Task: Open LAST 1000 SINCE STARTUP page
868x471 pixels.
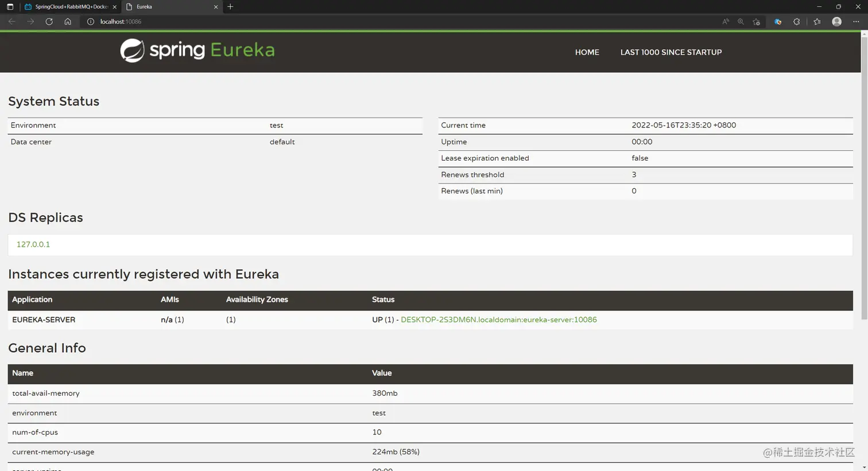Action: click(x=671, y=52)
